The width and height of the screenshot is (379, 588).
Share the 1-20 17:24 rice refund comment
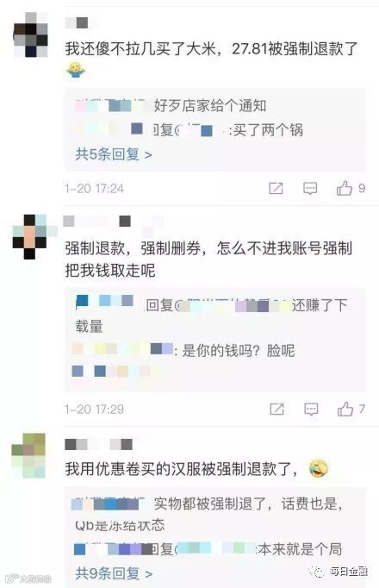[x=276, y=188]
